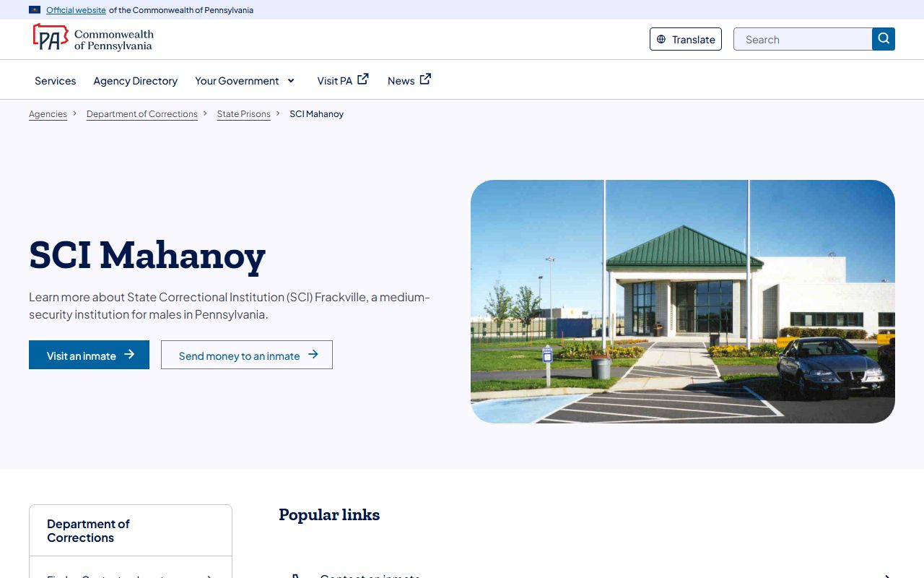This screenshot has height=578, width=924.
Task: Open the Services menu item
Action: 56,81
